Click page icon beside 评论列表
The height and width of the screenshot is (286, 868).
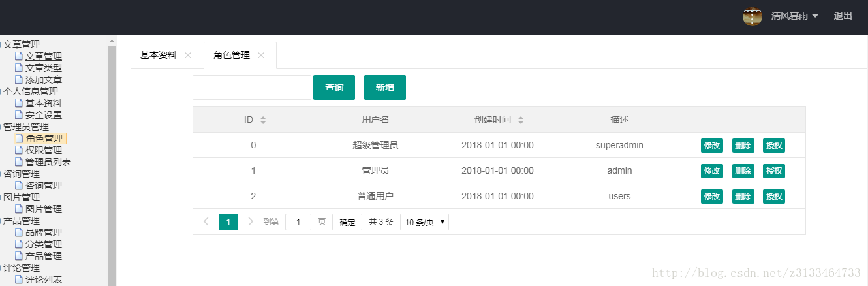pyautogui.click(x=19, y=279)
